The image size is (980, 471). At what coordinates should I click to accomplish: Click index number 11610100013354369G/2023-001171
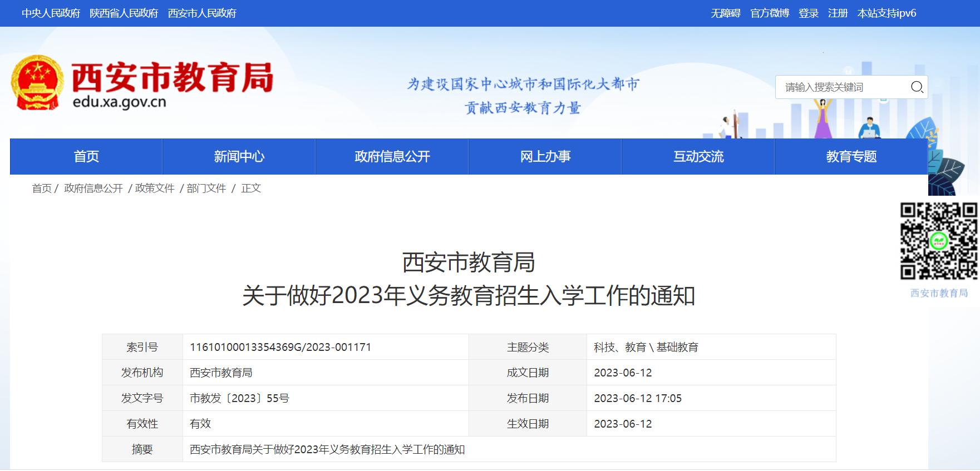tap(280, 347)
